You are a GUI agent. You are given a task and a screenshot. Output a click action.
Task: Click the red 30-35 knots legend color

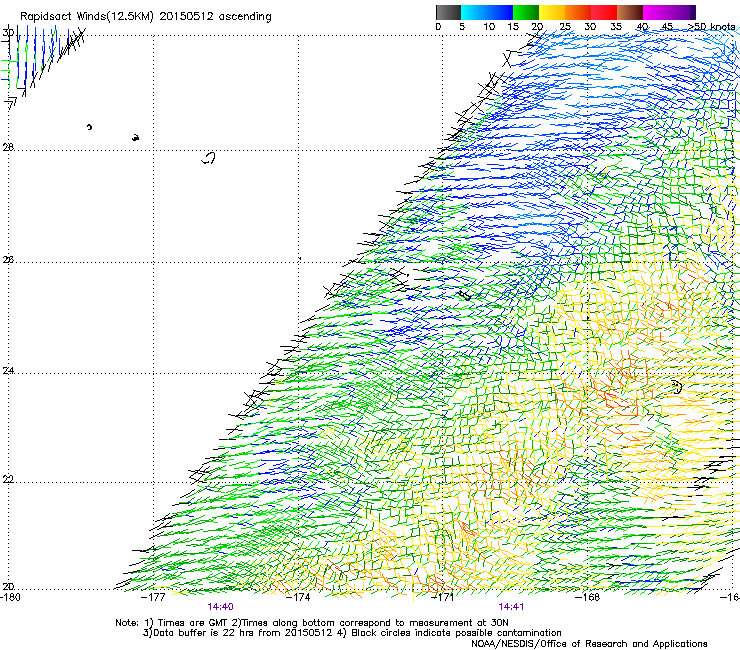tap(604, 12)
